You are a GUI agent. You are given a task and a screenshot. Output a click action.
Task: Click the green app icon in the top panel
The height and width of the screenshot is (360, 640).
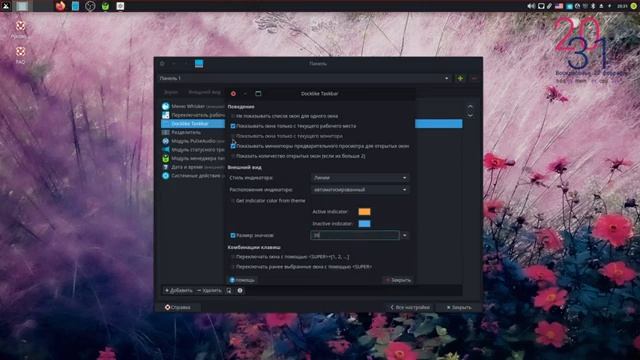point(105,6)
